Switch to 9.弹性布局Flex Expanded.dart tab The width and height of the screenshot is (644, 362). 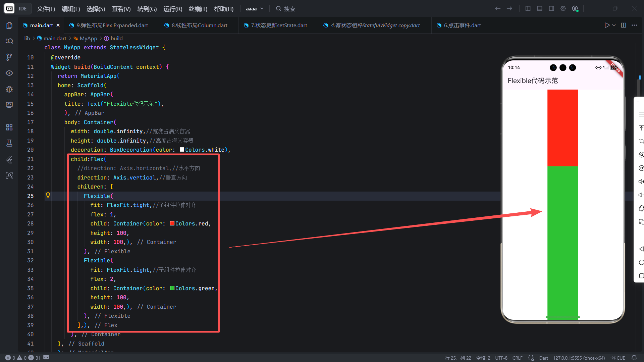(x=112, y=25)
